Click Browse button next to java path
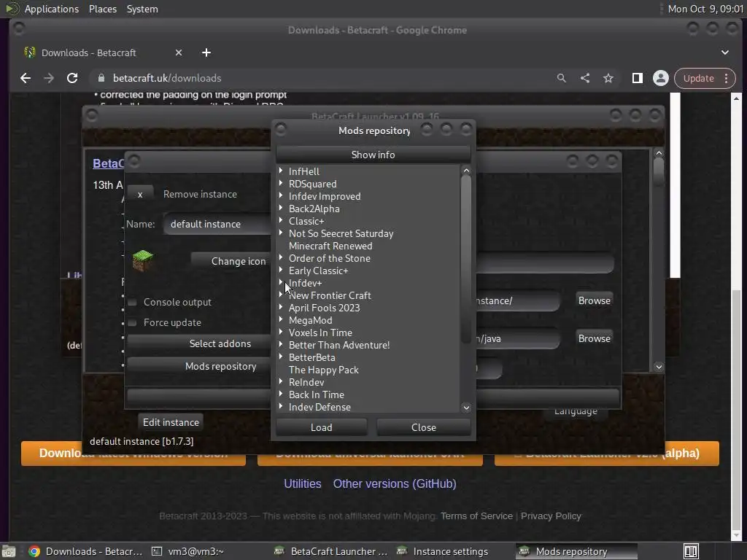Viewport: 747px width, 560px height. click(594, 338)
